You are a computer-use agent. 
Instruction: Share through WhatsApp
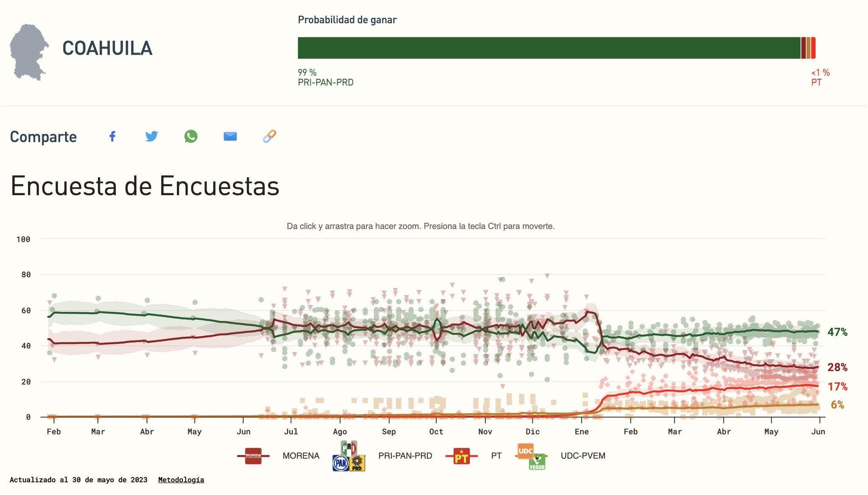pos(191,136)
